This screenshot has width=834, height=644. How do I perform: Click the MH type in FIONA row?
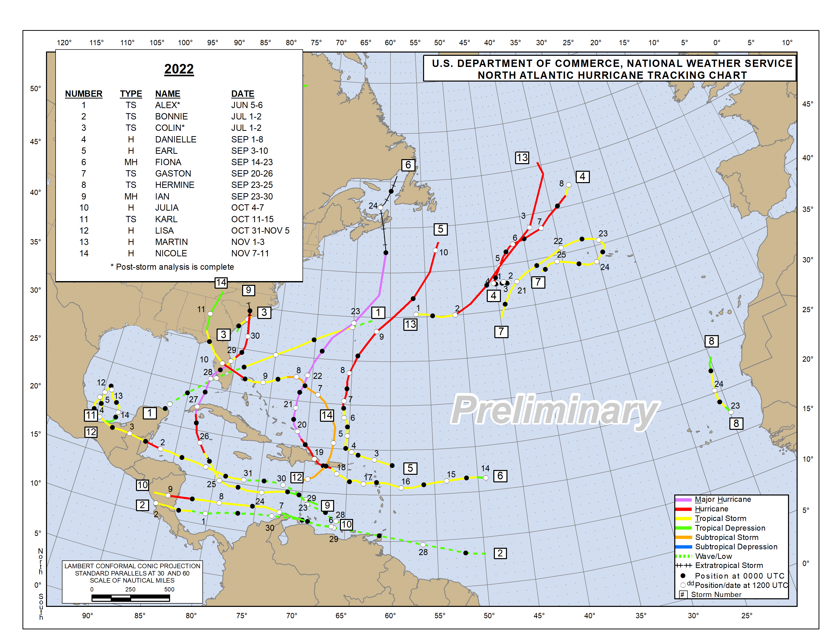(x=131, y=163)
